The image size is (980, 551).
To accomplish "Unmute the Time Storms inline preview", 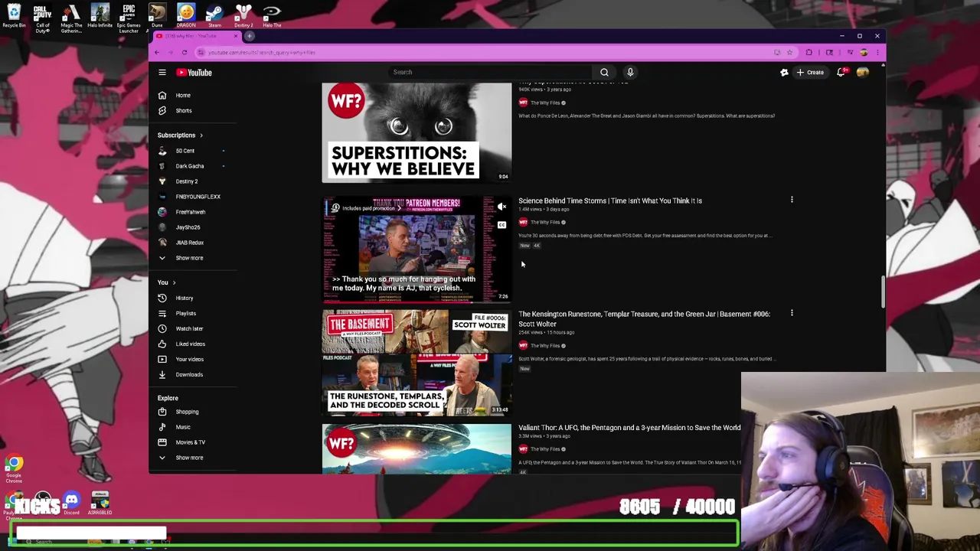I will (x=501, y=207).
